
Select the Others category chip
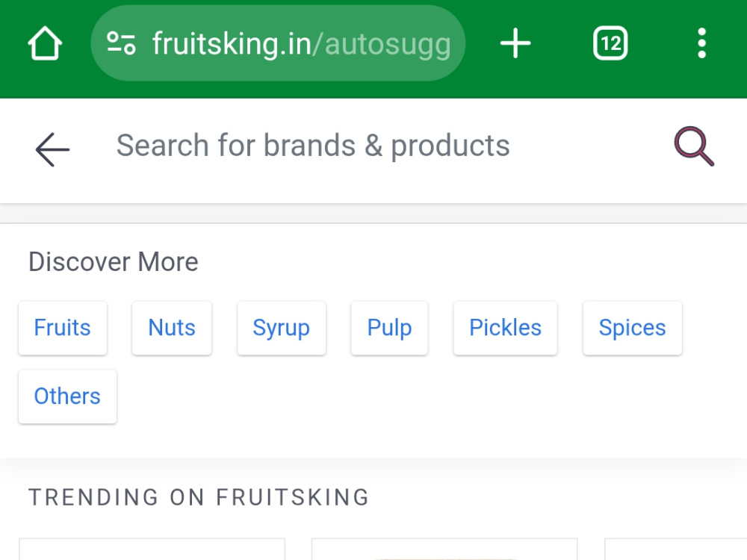(x=67, y=396)
